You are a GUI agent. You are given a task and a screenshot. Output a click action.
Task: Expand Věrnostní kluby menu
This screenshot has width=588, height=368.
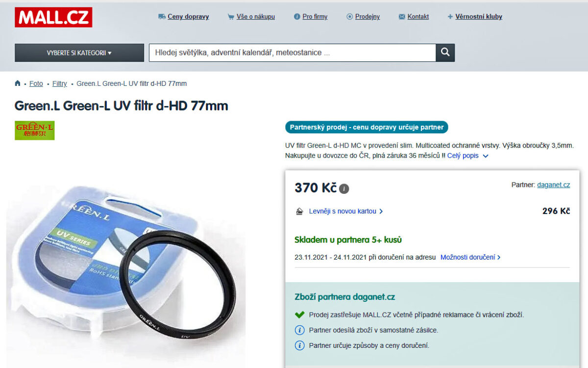click(475, 17)
